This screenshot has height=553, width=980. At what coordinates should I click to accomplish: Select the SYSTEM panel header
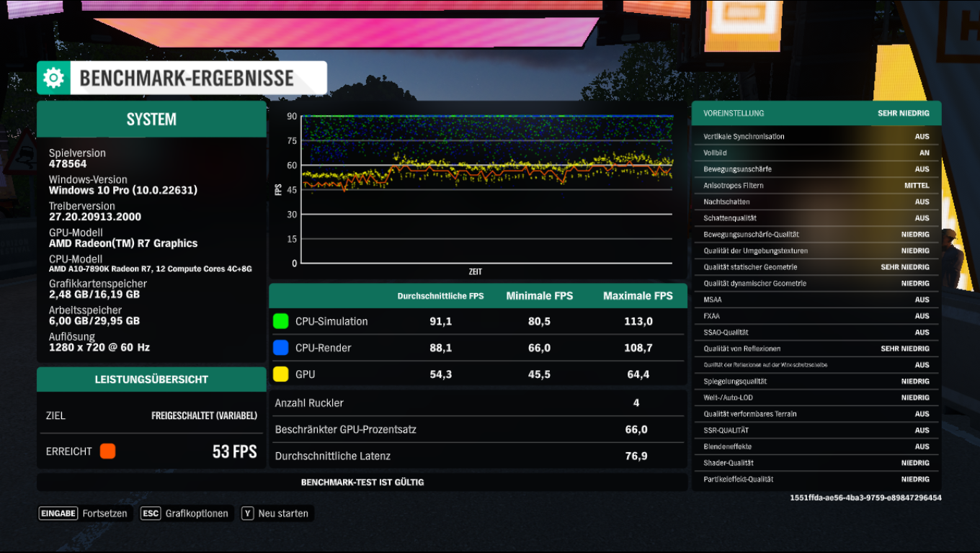click(151, 119)
